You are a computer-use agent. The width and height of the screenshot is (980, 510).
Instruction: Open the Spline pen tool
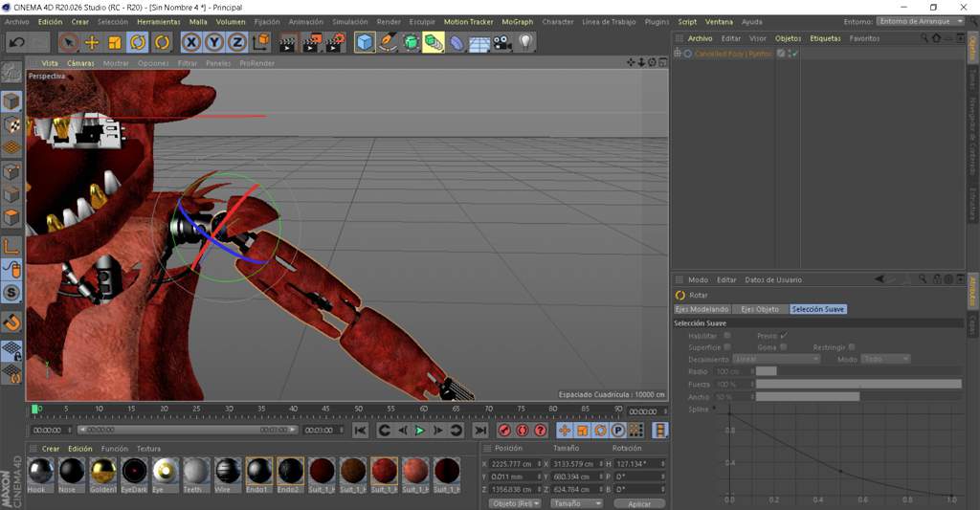pyautogui.click(x=389, y=42)
